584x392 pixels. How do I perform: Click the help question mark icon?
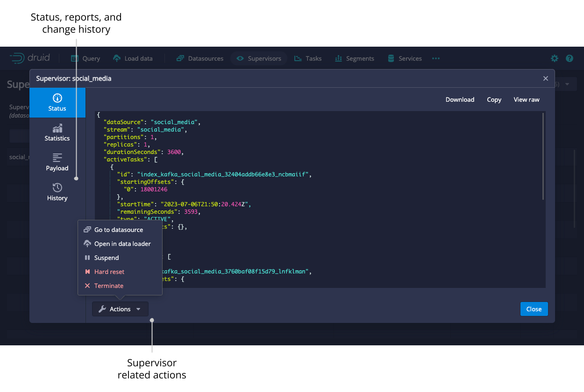(x=569, y=58)
